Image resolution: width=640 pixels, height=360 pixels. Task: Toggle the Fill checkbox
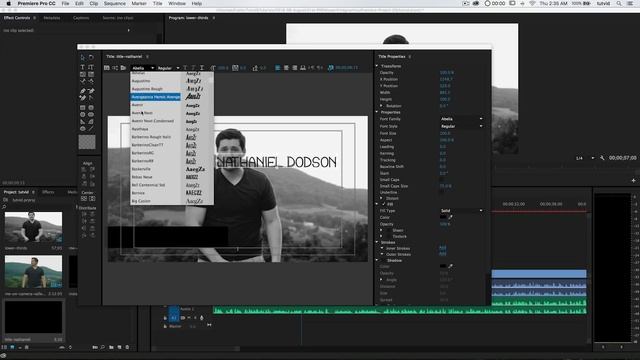coord(384,204)
